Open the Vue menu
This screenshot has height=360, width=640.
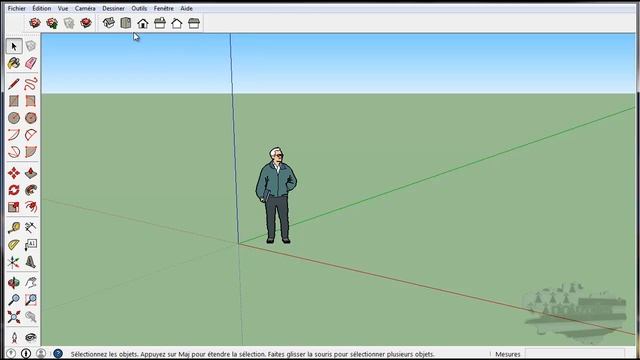coord(63,8)
